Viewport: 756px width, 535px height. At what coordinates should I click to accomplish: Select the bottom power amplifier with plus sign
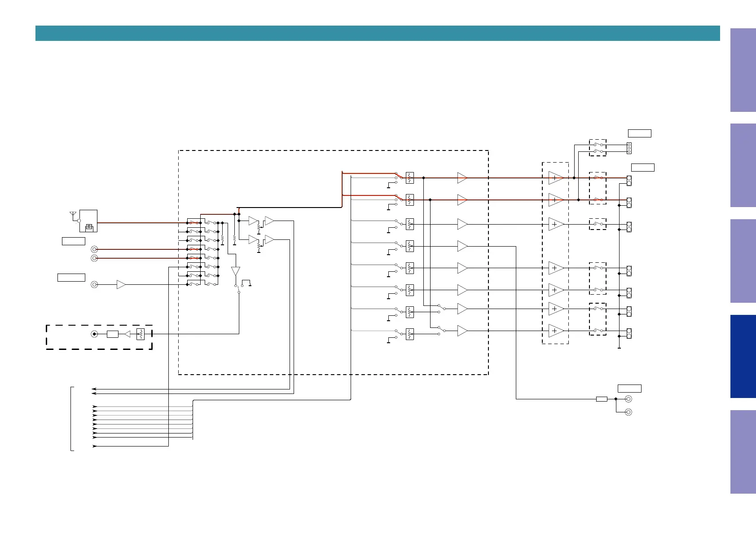(x=556, y=331)
